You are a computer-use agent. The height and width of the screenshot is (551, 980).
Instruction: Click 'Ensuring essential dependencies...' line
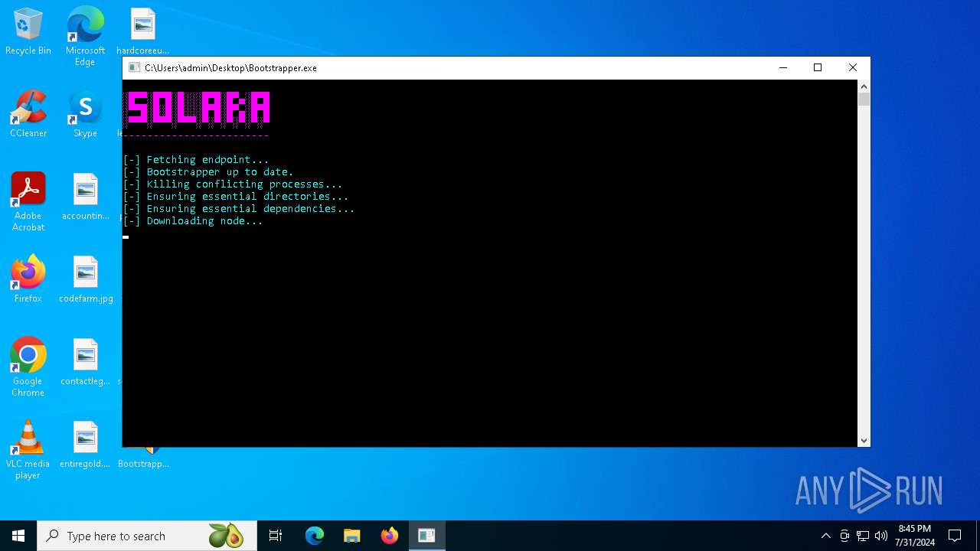click(x=239, y=209)
